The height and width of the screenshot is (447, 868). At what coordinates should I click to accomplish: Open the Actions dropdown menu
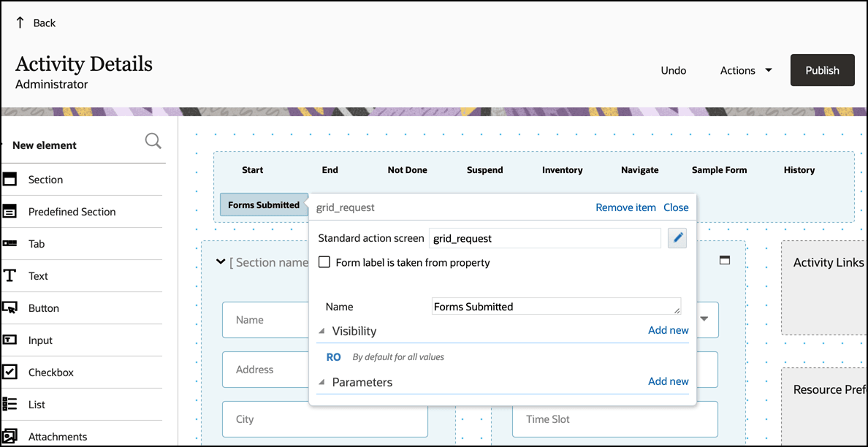coord(746,70)
